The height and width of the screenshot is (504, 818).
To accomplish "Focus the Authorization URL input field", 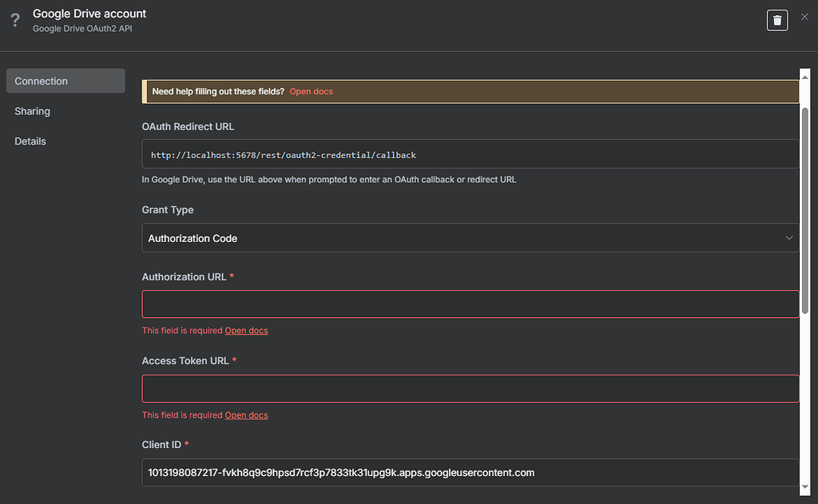I will click(470, 304).
